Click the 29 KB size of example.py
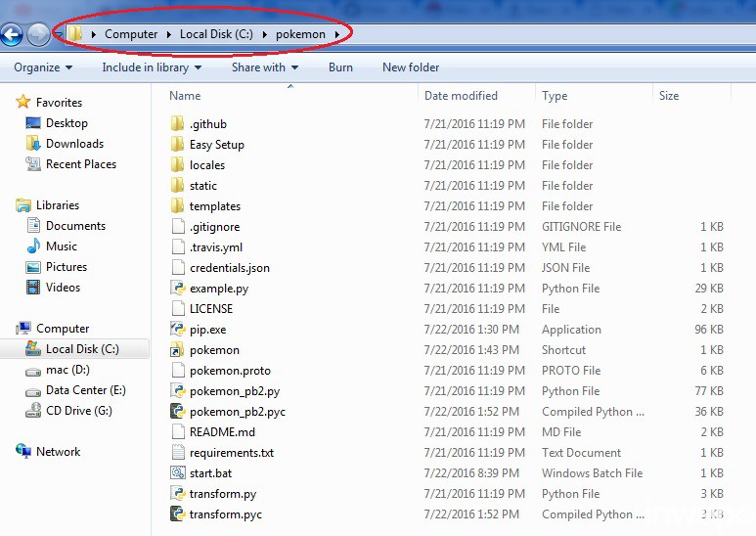756x536 pixels. [709, 289]
